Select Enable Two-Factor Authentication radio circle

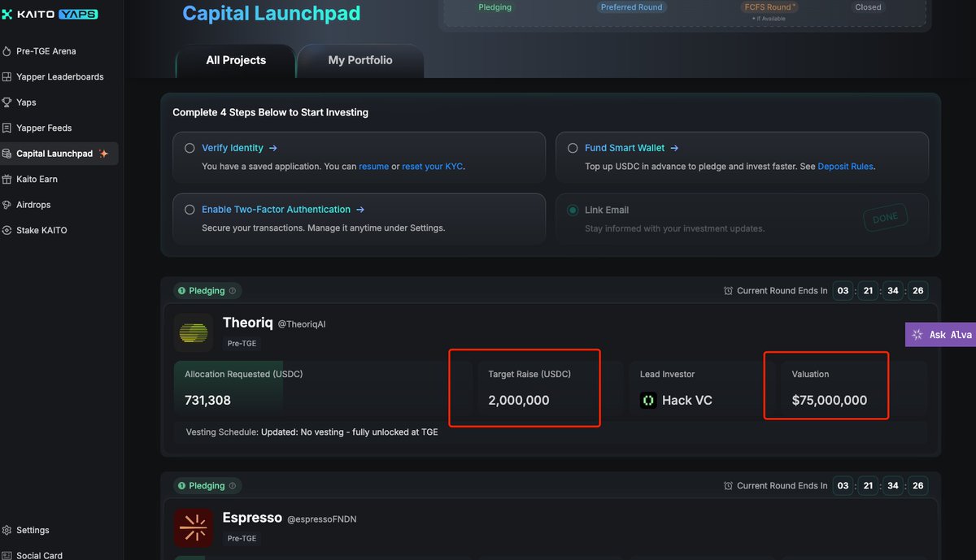190,210
